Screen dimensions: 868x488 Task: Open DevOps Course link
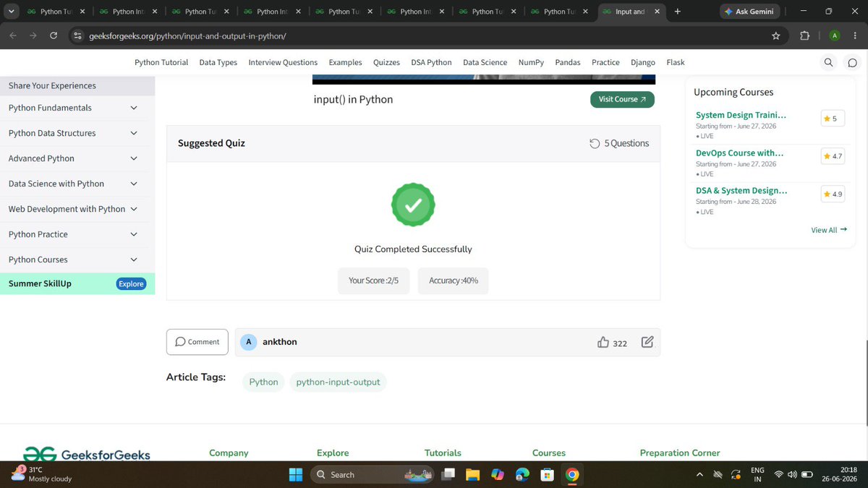739,153
